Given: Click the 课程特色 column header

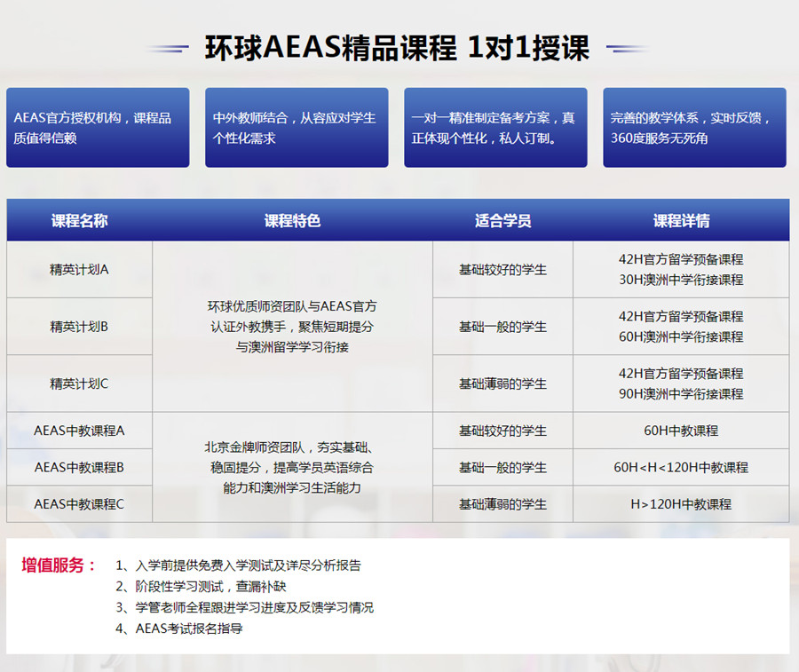Looking at the screenshot, I should 292,221.
